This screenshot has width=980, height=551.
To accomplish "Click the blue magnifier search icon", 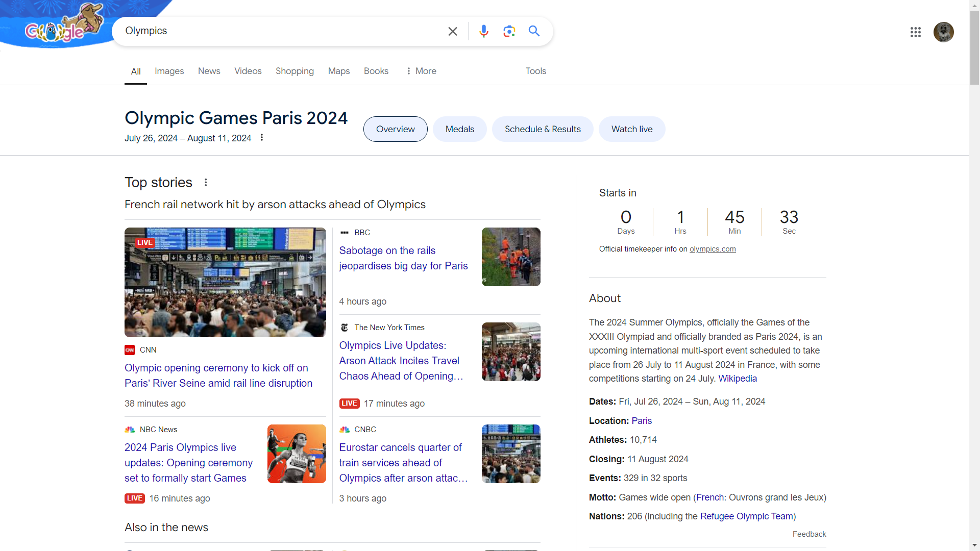I will [x=534, y=31].
